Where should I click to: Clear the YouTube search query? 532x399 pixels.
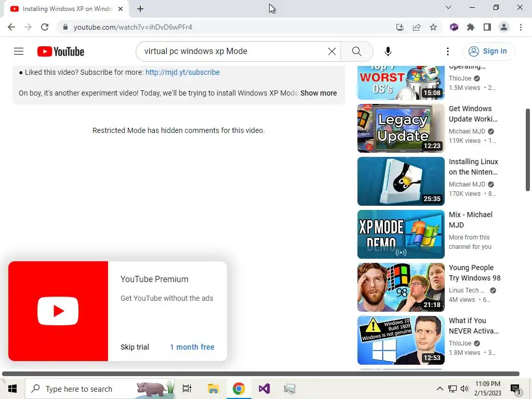click(332, 51)
